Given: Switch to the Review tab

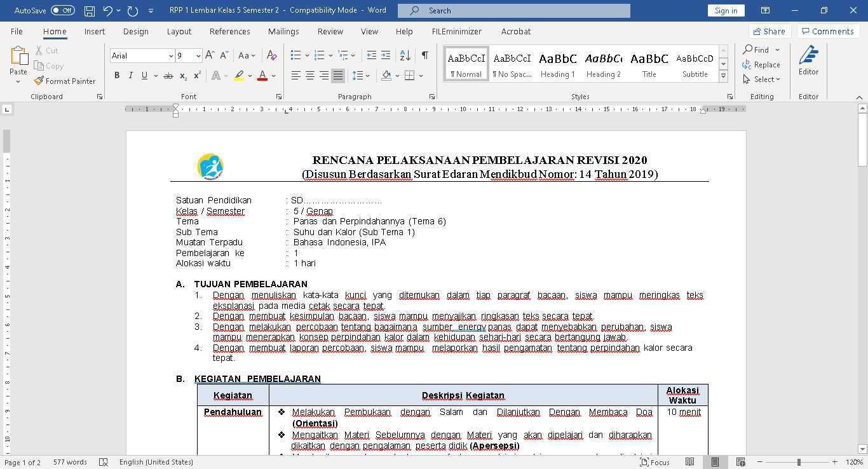Looking at the screenshot, I should point(330,31).
